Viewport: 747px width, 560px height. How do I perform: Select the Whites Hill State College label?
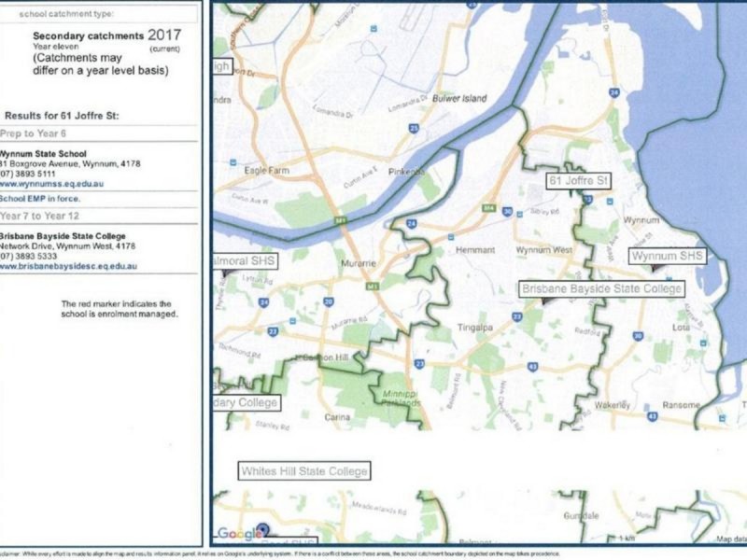point(303,471)
